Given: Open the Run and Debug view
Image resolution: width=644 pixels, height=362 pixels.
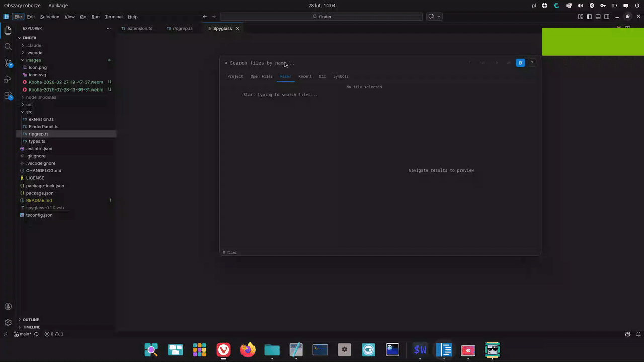Looking at the screenshot, I should click(x=8, y=79).
